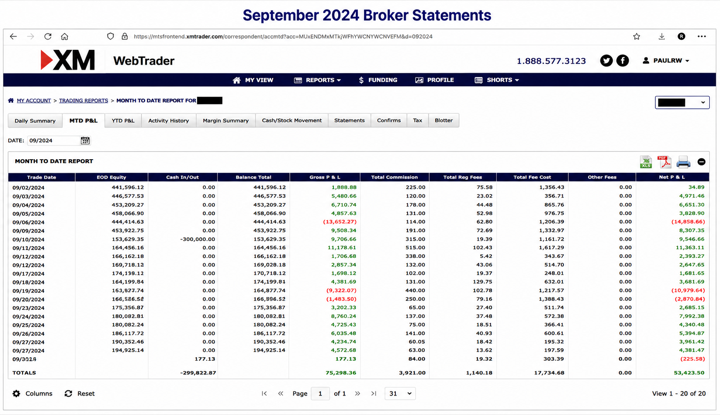Open the Margin Summary tab

(226, 121)
